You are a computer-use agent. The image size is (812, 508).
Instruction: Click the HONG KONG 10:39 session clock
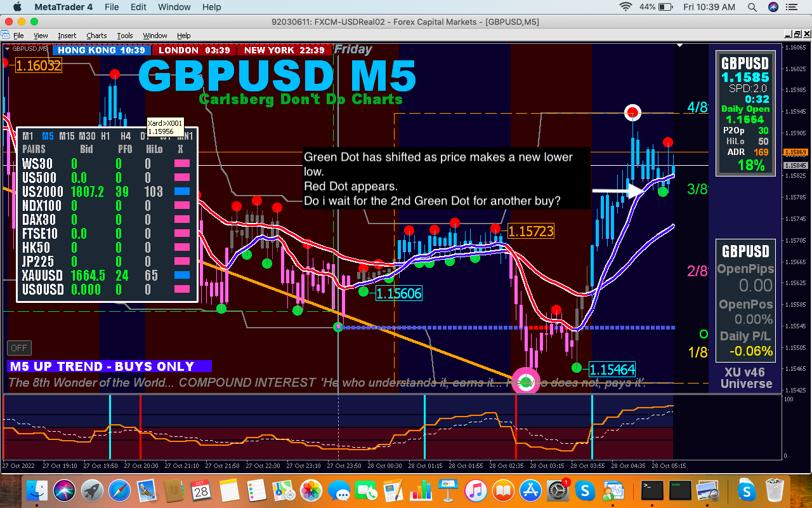(x=102, y=50)
